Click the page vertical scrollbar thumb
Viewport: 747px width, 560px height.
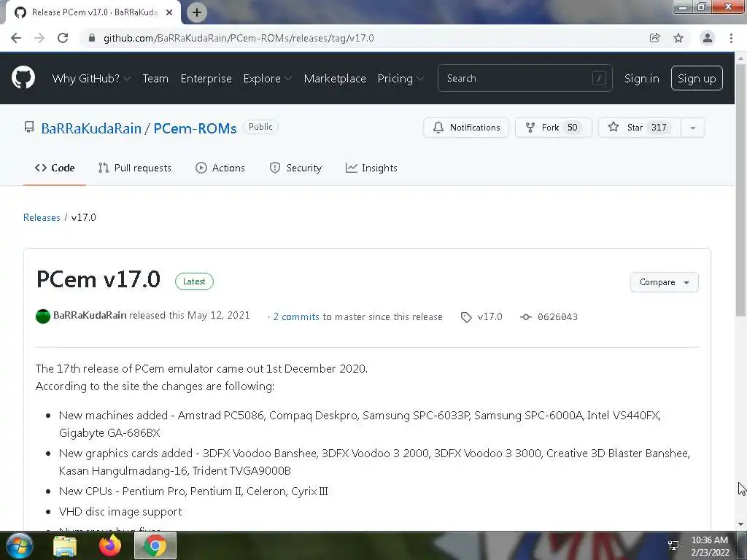[x=740, y=189]
